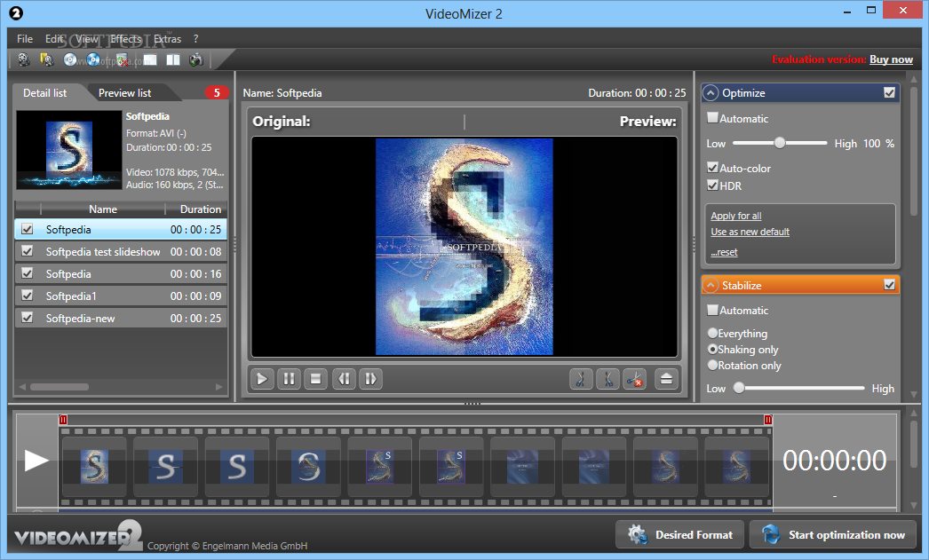The height and width of the screenshot is (560, 929).
Task: Stop the preview playback
Action: (316, 379)
